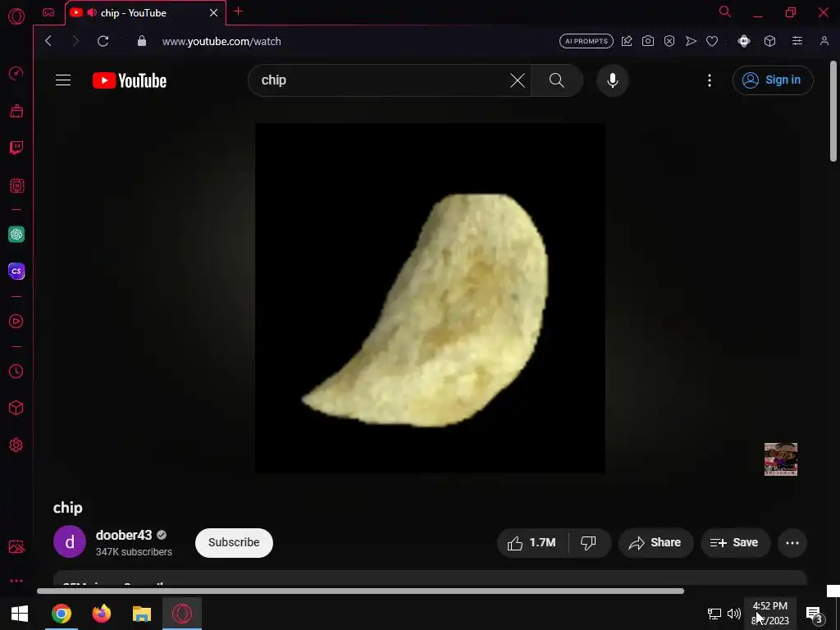The image size is (840, 630).
Task: Click the vertical page scrollbar
Action: click(833, 111)
